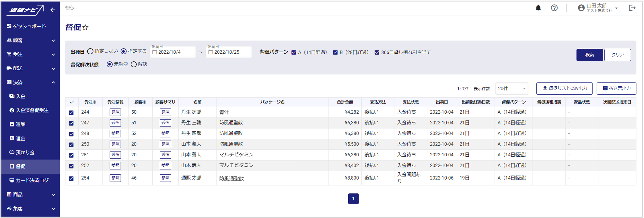644x218 pixels.
Task: Click page number 1 in pagination
Action: (x=353, y=199)
